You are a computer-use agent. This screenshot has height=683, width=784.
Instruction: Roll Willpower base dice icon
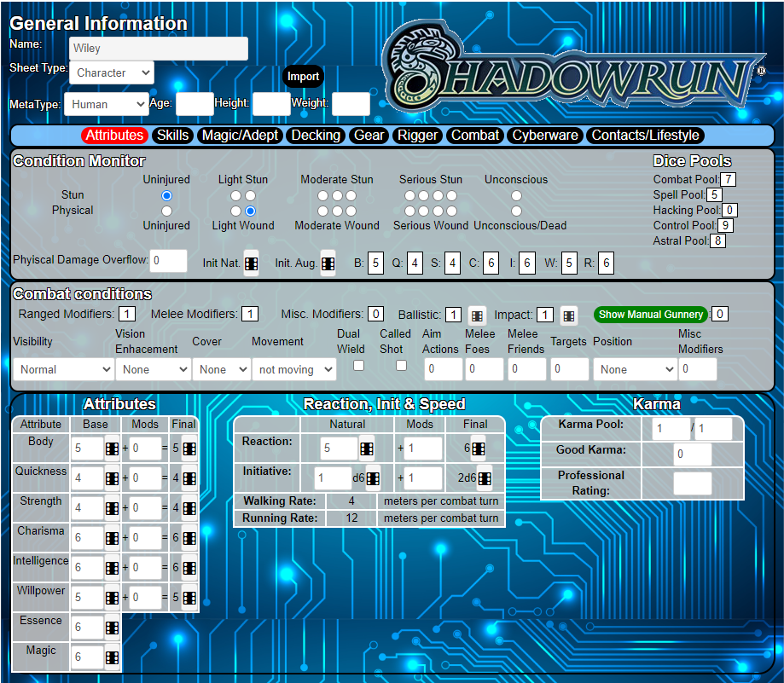point(112,598)
